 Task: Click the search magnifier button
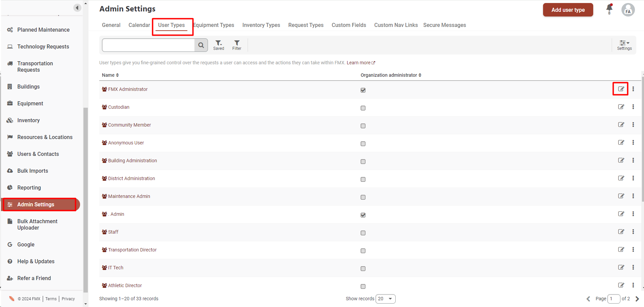click(201, 45)
